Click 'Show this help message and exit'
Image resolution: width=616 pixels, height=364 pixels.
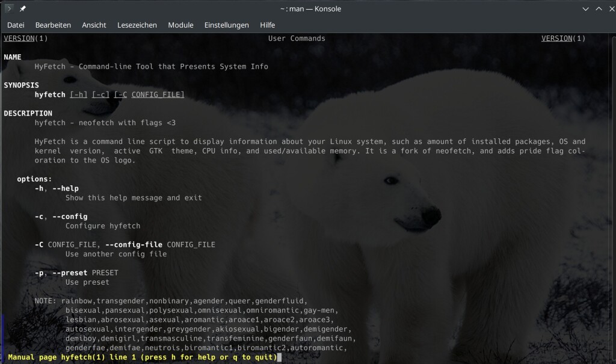click(x=134, y=198)
